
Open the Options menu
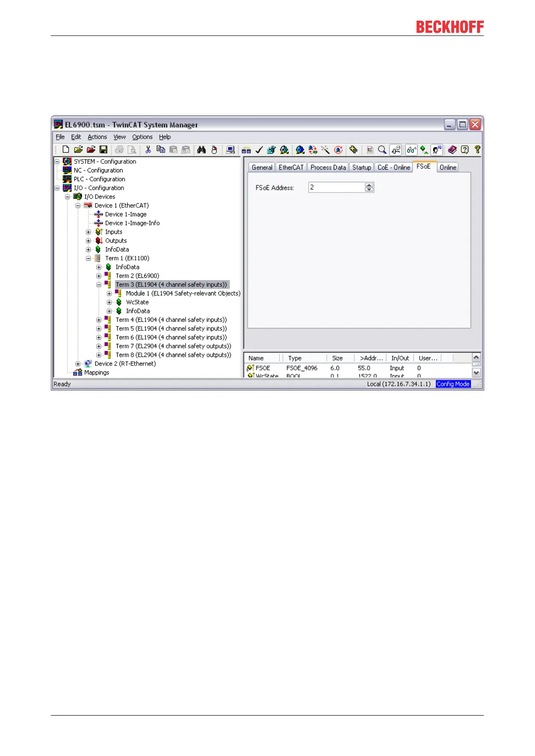pos(142,137)
